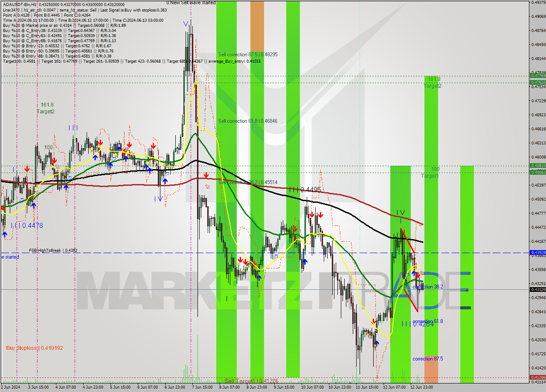The height and width of the screenshot is (392, 546).
Task: Click the blue 0.43920 price tag on axis
Action: [537, 252]
